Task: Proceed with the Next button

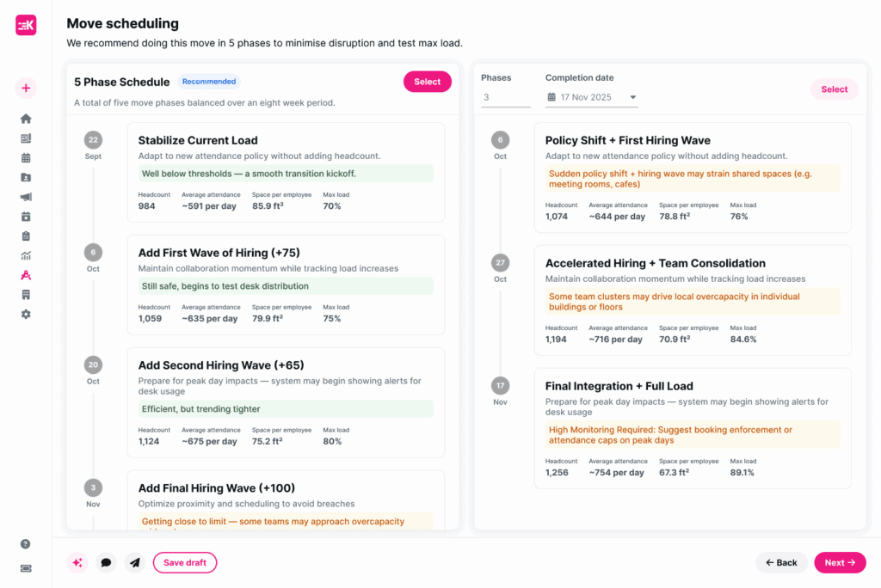Action: (x=840, y=563)
